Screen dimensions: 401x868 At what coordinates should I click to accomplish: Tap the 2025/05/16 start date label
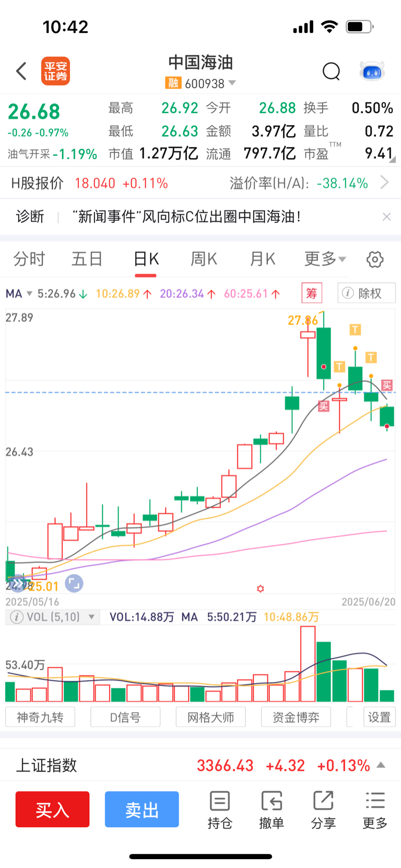[x=32, y=602]
